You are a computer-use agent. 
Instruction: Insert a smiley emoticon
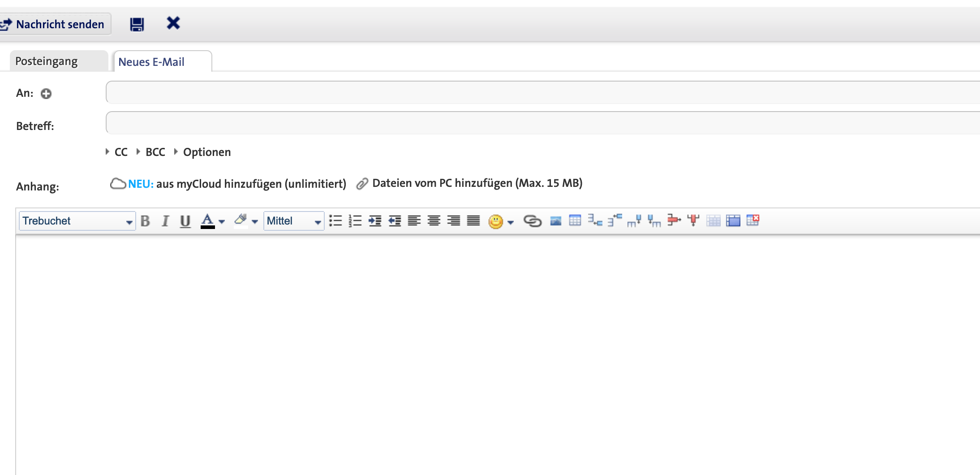495,220
